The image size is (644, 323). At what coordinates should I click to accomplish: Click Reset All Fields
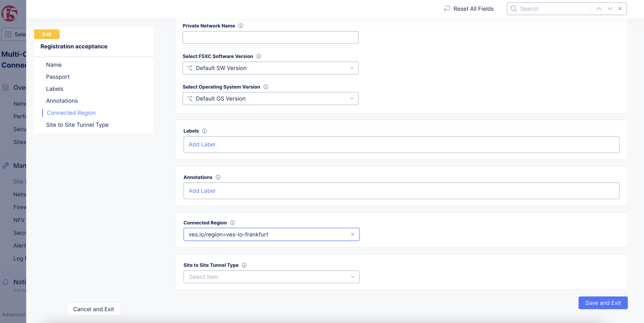[x=469, y=9]
